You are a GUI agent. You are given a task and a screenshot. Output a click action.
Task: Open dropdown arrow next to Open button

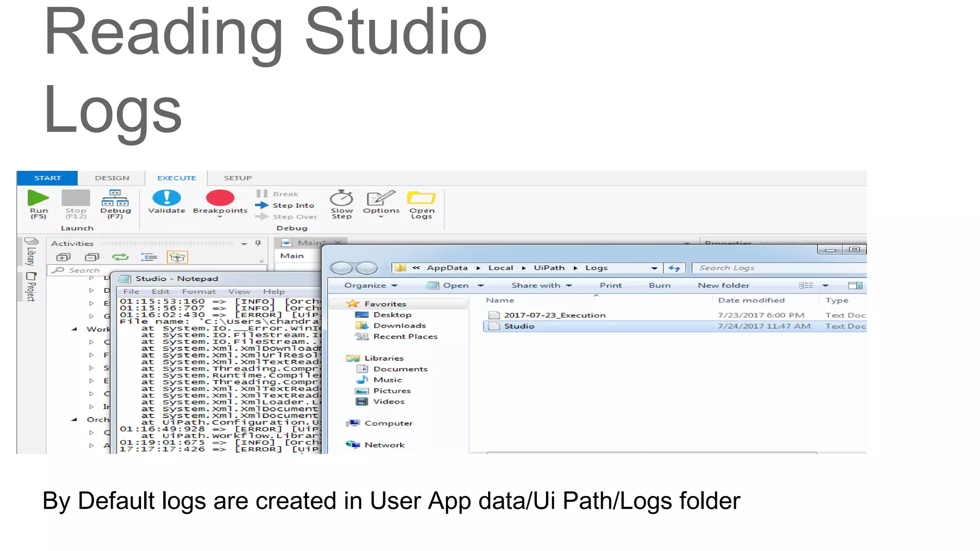point(481,286)
